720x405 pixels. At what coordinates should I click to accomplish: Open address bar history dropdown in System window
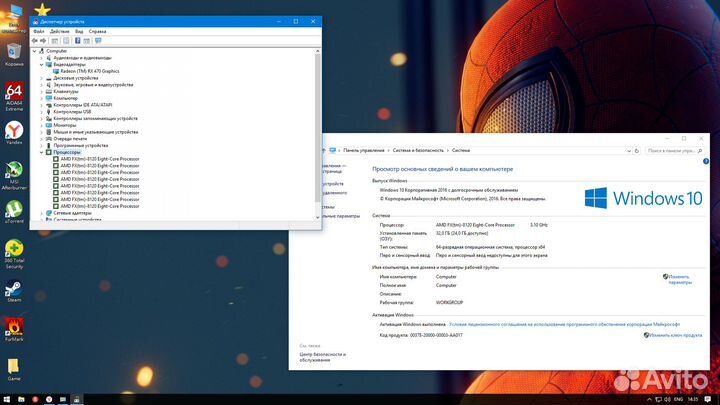pos(629,151)
